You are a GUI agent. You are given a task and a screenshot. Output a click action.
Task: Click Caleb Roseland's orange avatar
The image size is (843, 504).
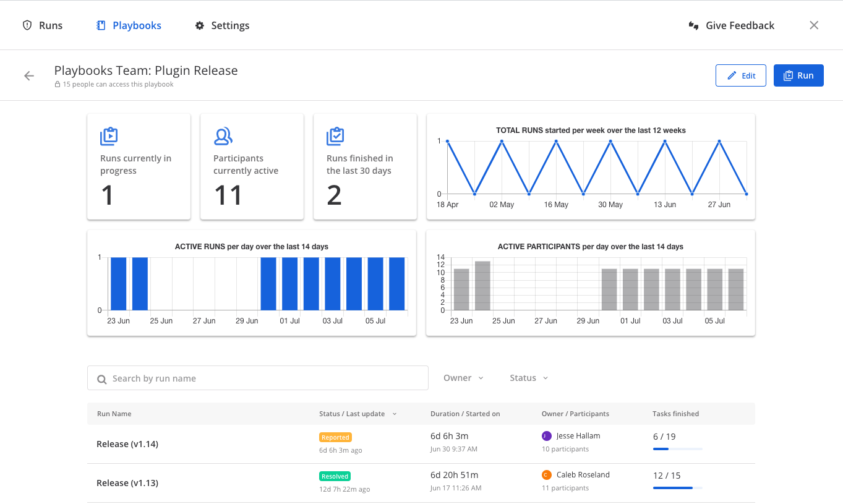pyautogui.click(x=546, y=475)
